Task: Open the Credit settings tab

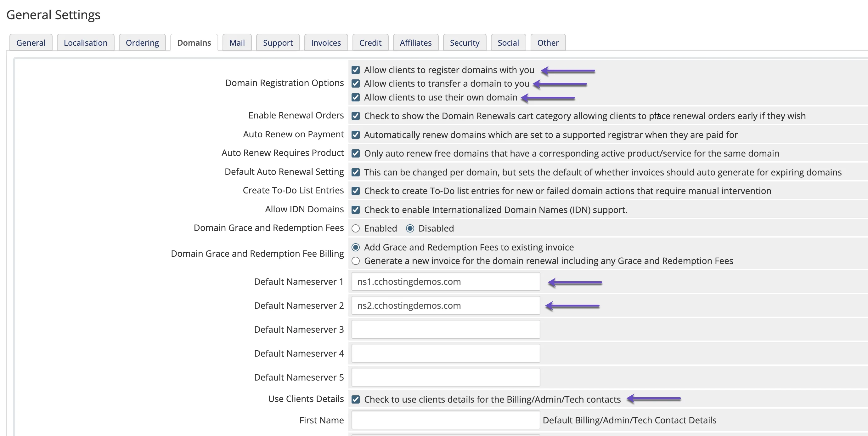Action: click(x=370, y=43)
